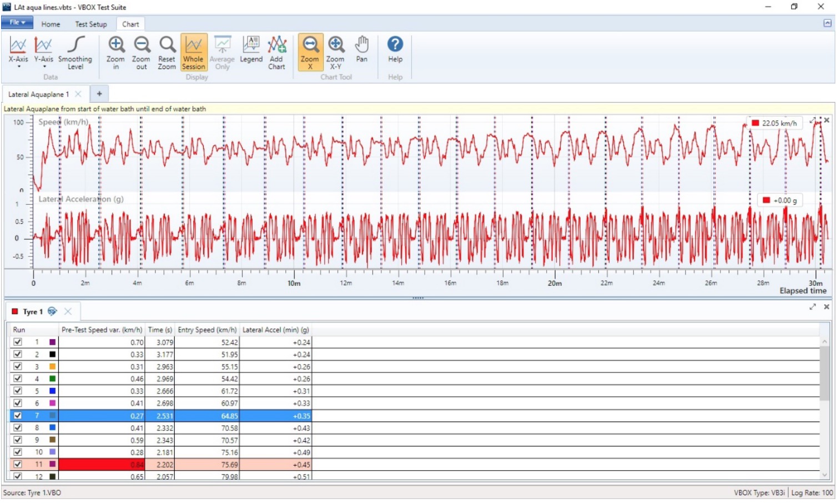Uncheck run 3 checkbox

[18, 366]
